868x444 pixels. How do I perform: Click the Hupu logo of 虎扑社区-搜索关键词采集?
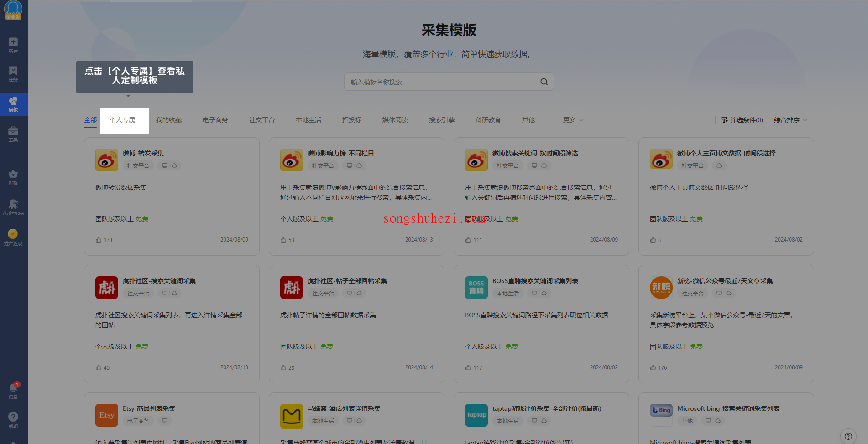[x=107, y=288]
